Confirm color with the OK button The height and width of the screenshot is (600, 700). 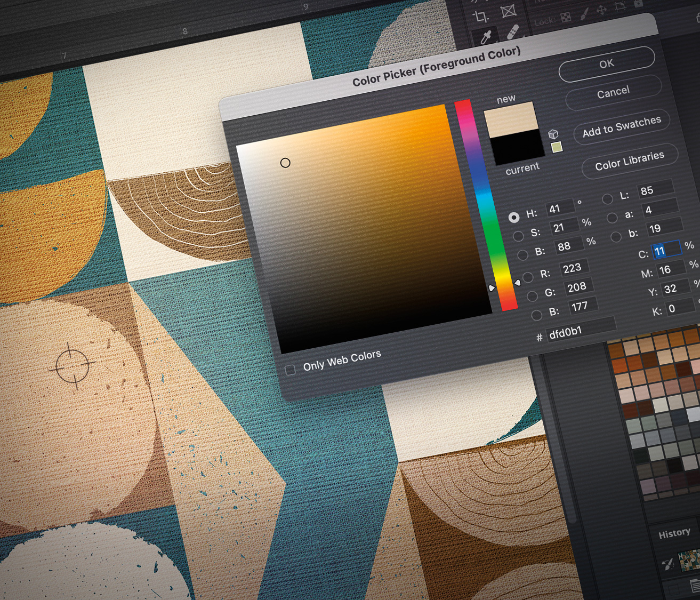(607, 64)
